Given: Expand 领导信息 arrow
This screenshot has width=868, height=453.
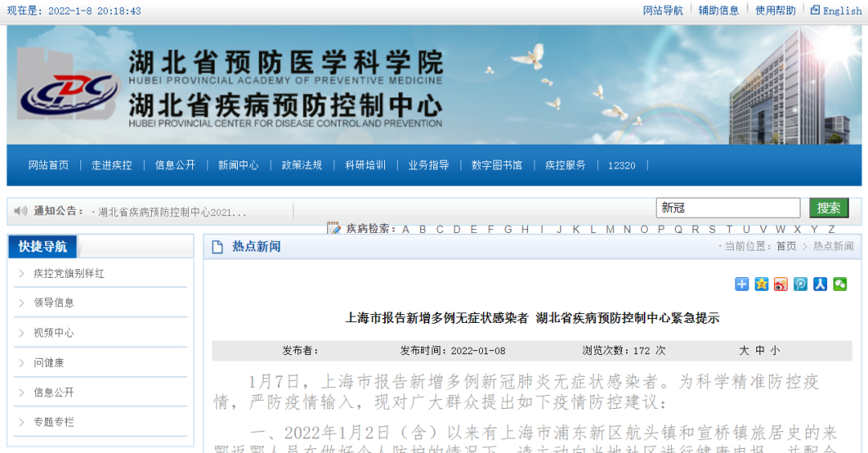Looking at the screenshot, I should point(22,303).
